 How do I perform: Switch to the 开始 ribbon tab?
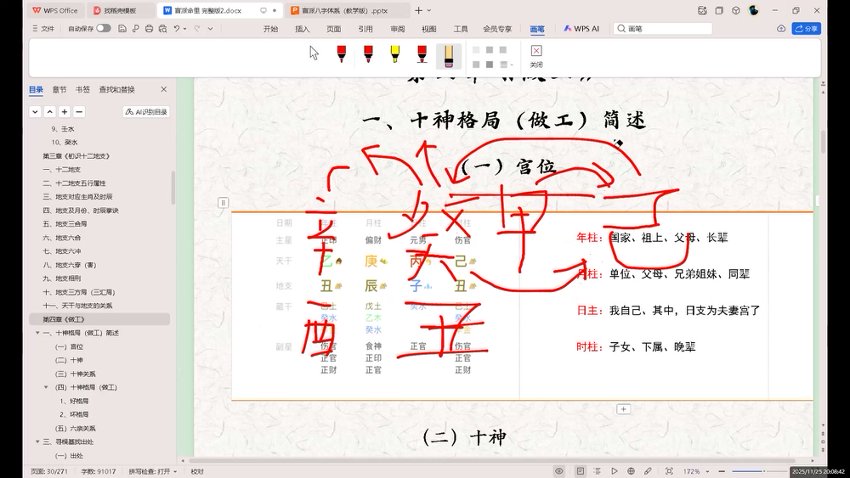click(271, 29)
